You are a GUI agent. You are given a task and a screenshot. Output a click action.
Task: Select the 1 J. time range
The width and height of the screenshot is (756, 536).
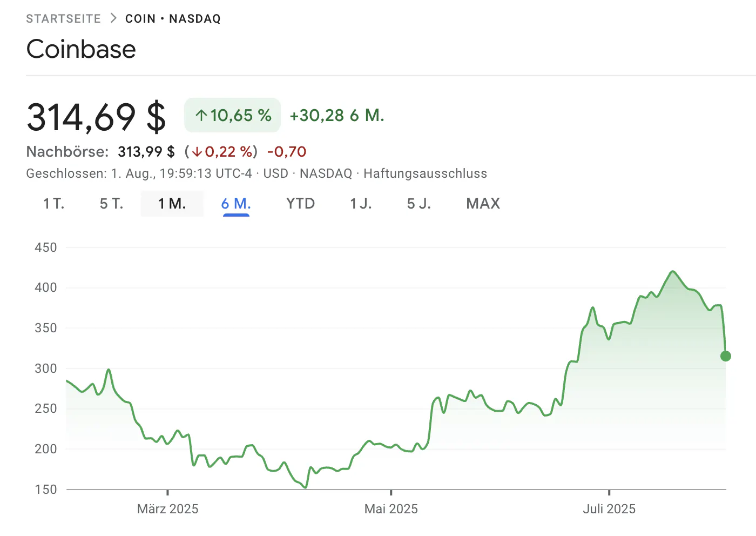point(361,204)
